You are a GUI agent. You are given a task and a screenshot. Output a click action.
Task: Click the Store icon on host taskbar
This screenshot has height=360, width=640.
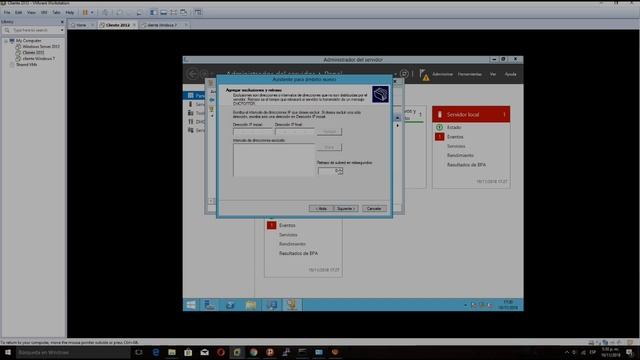(x=188, y=352)
